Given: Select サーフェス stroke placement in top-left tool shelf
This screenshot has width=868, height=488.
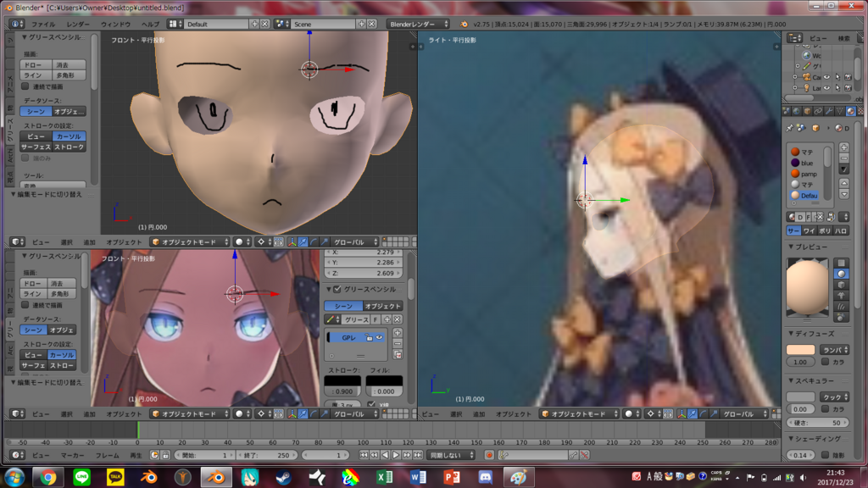Looking at the screenshot, I should click(x=36, y=147).
